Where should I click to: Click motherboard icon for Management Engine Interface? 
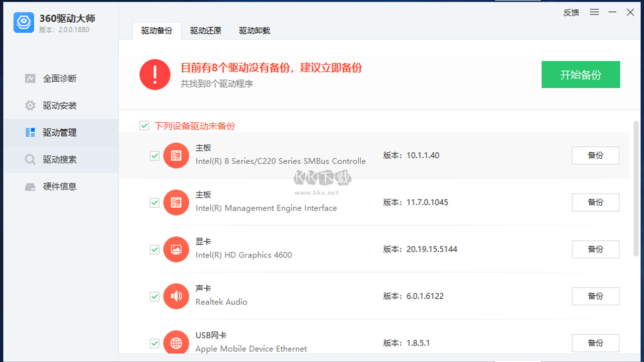tap(176, 202)
